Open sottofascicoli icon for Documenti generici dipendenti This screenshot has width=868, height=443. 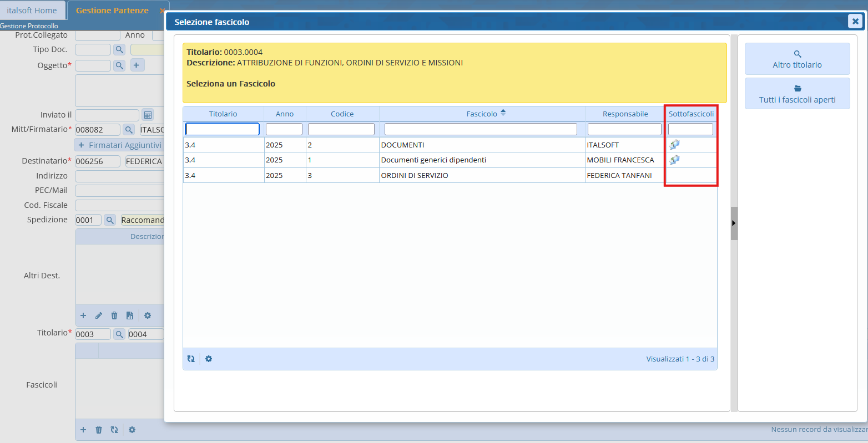tap(674, 160)
